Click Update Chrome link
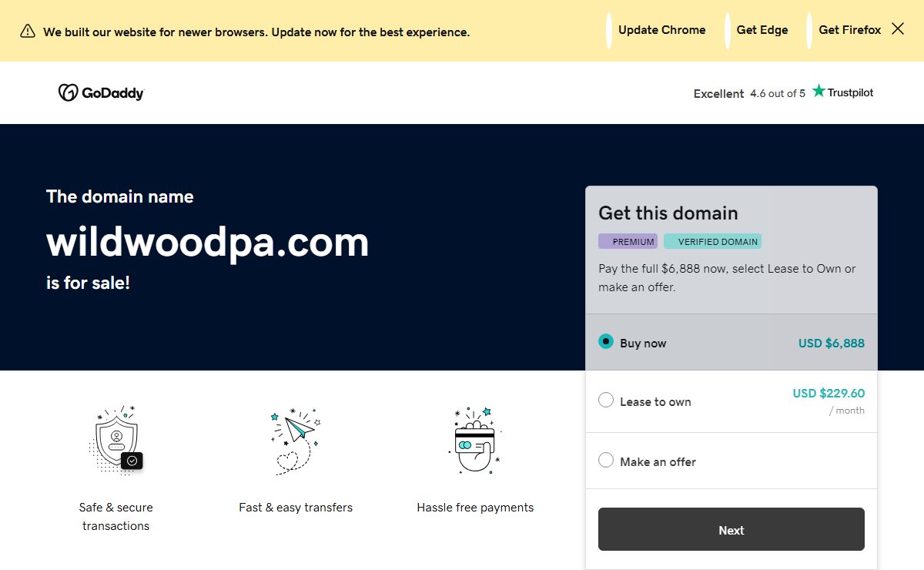This screenshot has width=924, height=570. pyautogui.click(x=662, y=30)
